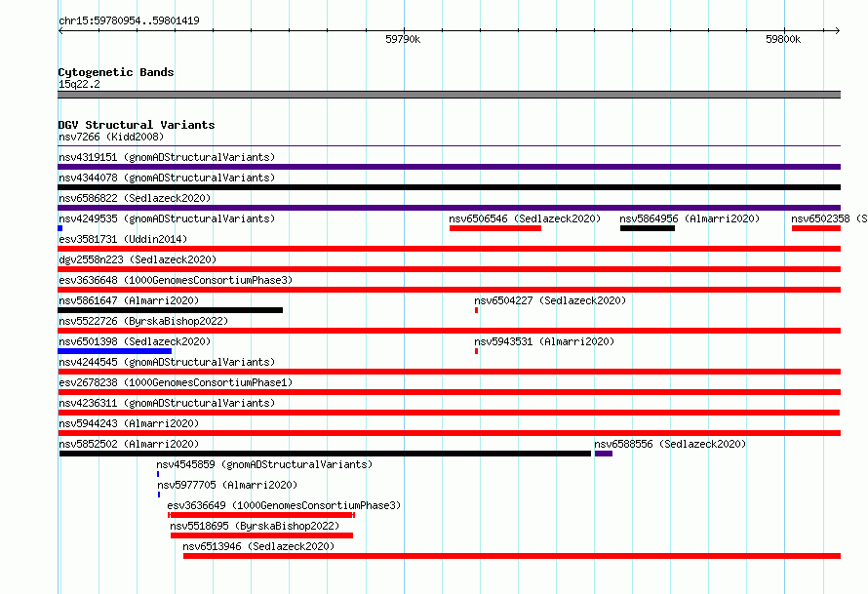Open dgv2558n223 (Sedlazeck2020) label
The width and height of the screenshot is (868, 594).
[138, 259]
